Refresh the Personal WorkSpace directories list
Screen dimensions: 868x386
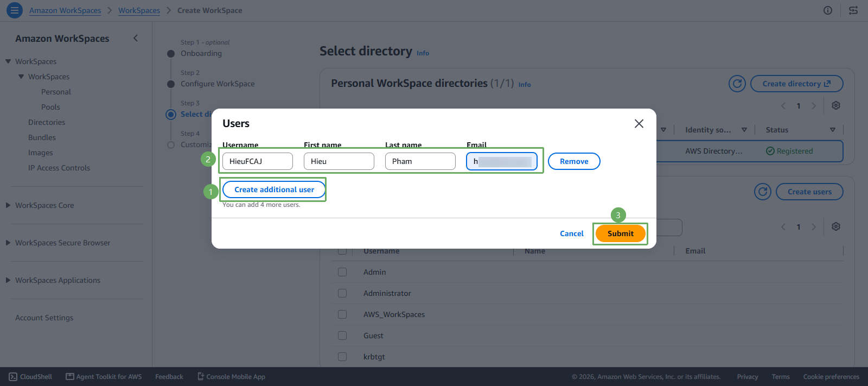(x=737, y=84)
